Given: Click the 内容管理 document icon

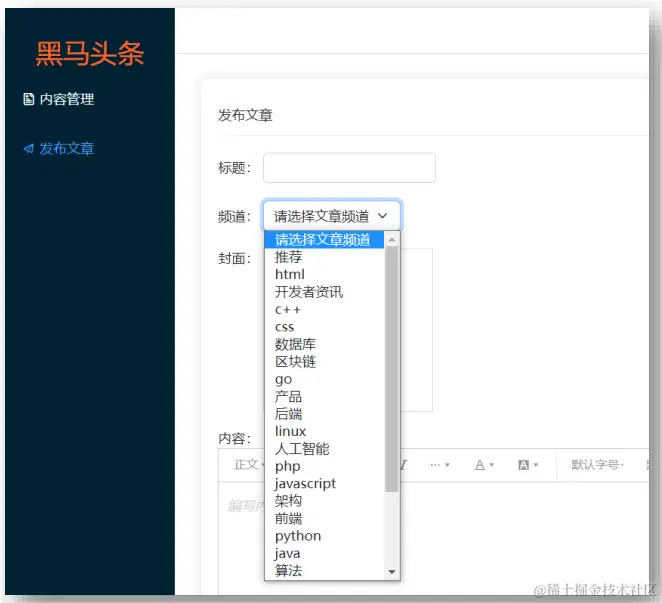Looking at the screenshot, I should click(28, 99).
